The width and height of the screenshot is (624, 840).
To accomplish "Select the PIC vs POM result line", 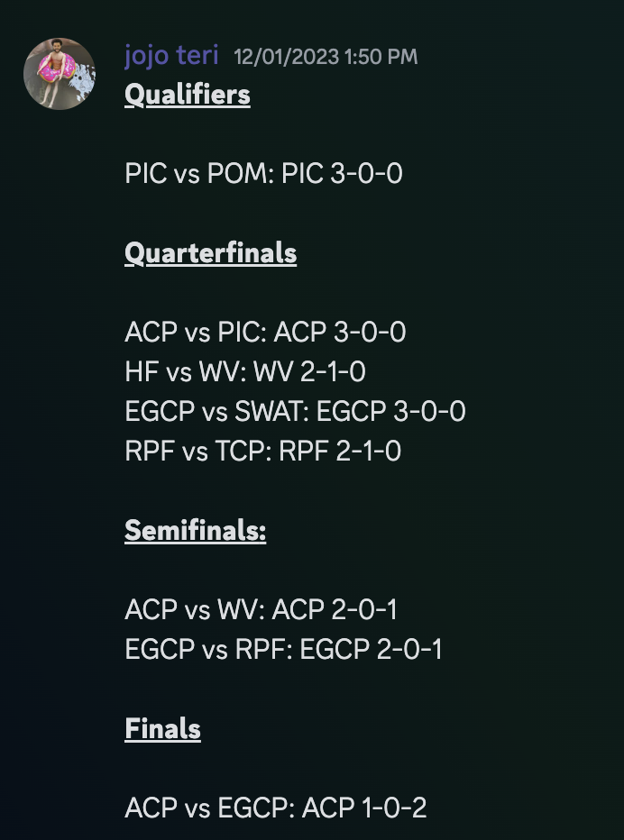I will click(x=263, y=174).
